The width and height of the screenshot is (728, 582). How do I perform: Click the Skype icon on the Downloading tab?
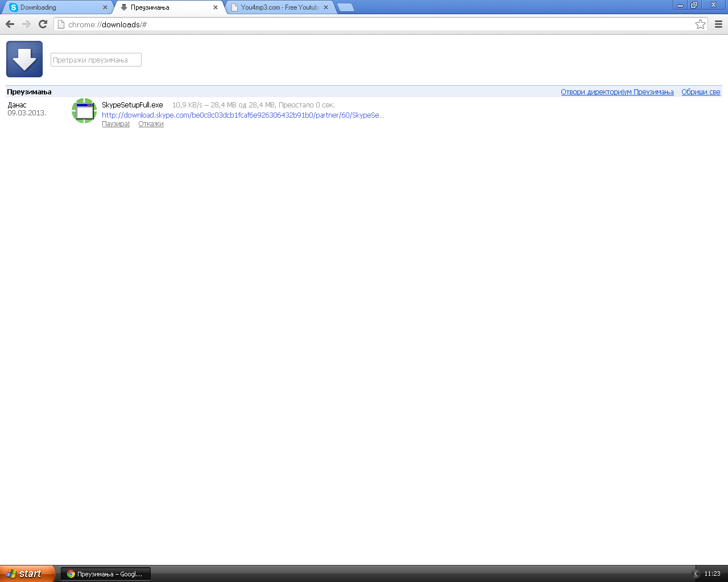click(x=14, y=7)
